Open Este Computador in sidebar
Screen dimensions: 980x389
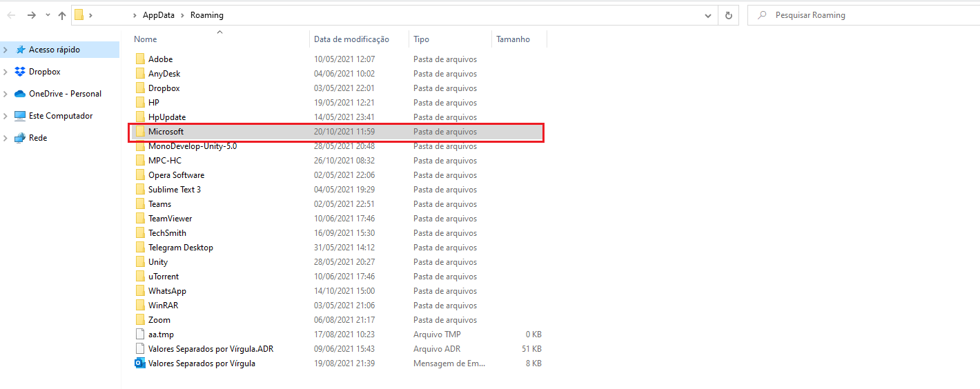[60, 116]
